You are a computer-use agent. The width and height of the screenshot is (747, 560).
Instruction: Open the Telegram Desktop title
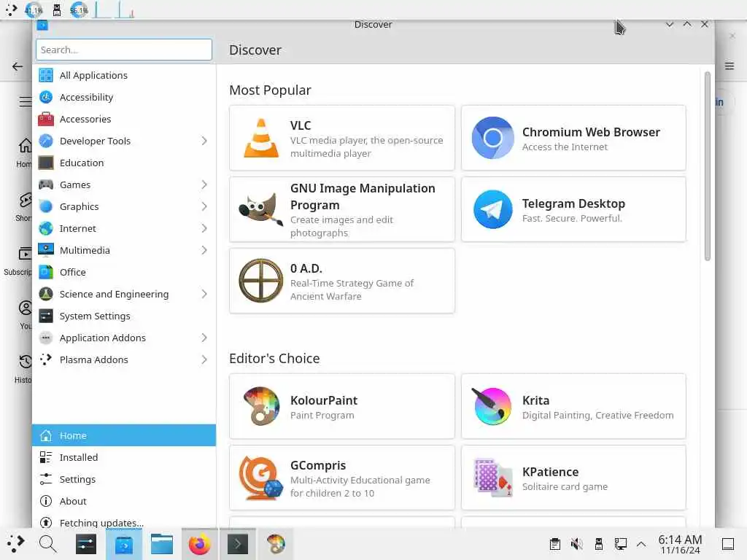click(573, 204)
